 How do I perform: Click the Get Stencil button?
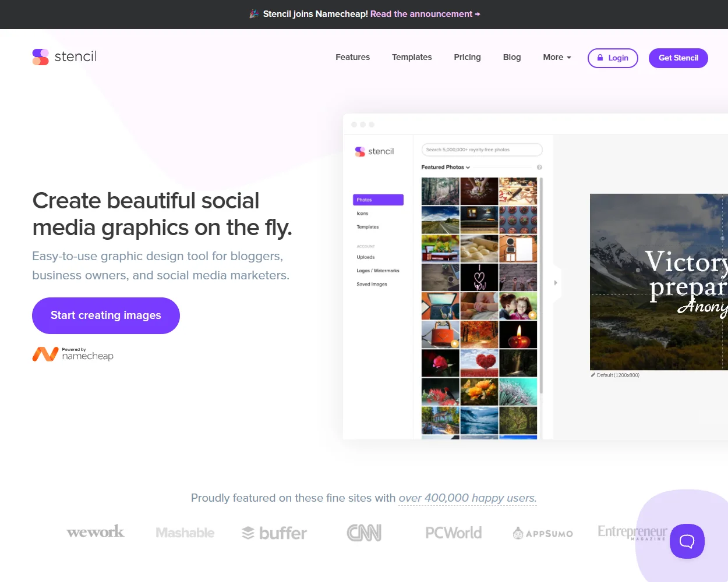[x=678, y=58]
